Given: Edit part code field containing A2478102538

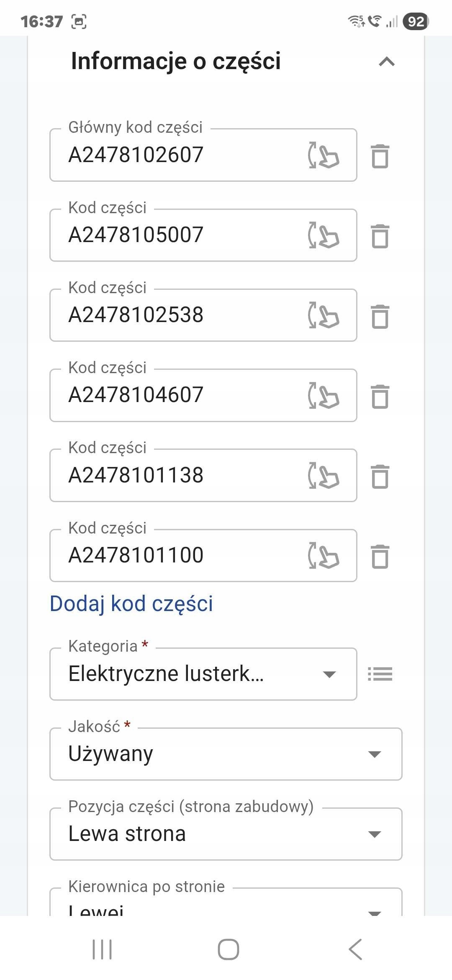Looking at the screenshot, I should coord(180,315).
